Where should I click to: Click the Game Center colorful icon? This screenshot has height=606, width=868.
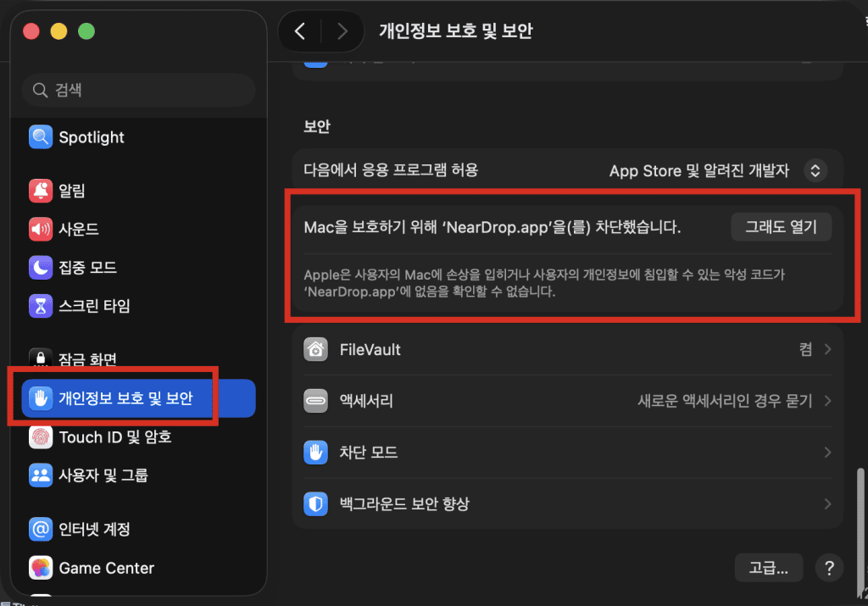click(41, 567)
